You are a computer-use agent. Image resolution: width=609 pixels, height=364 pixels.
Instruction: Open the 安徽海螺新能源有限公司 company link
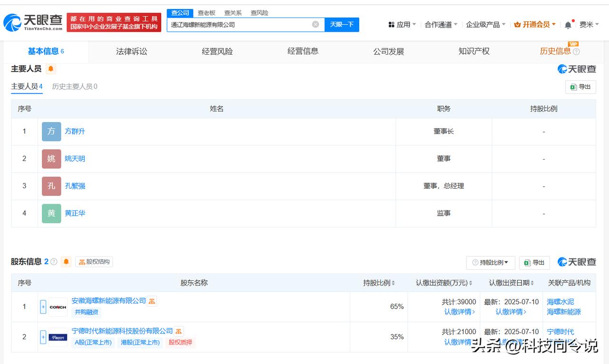[x=108, y=301]
